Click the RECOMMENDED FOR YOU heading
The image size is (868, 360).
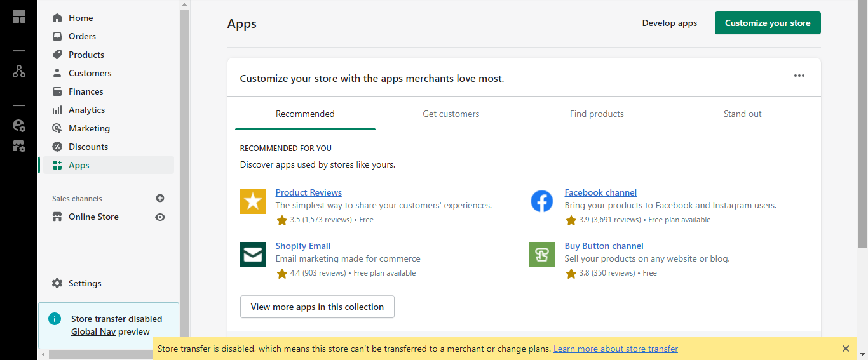[x=286, y=149]
